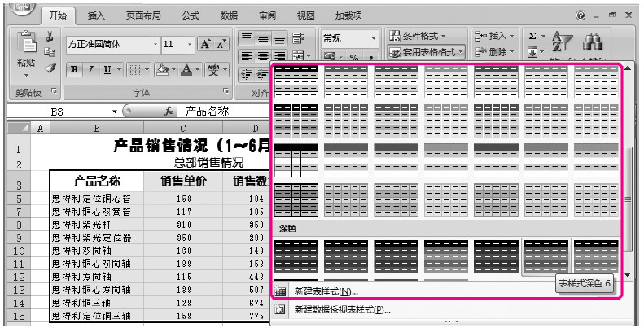
Task: Switch to the 页面布局 ribbon tab
Action: [143, 15]
